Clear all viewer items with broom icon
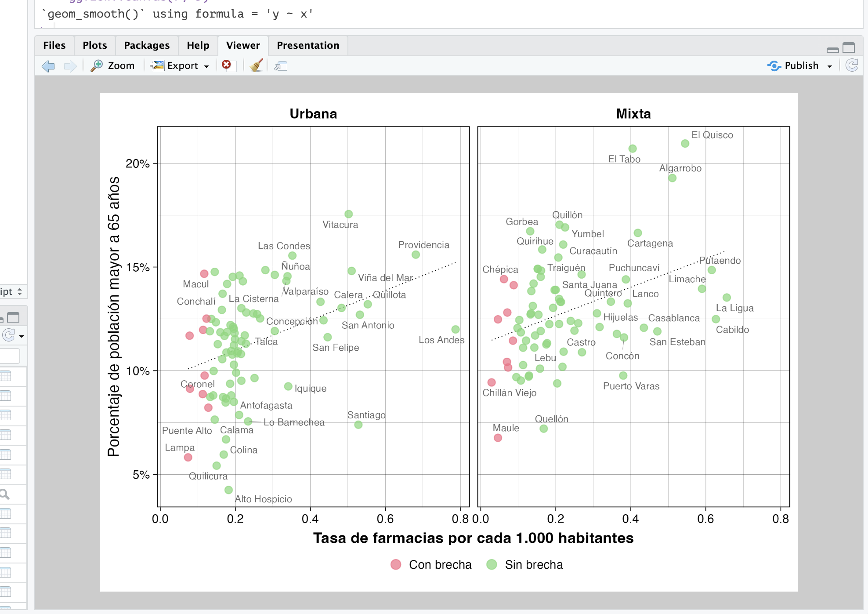The image size is (868, 614). point(257,65)
